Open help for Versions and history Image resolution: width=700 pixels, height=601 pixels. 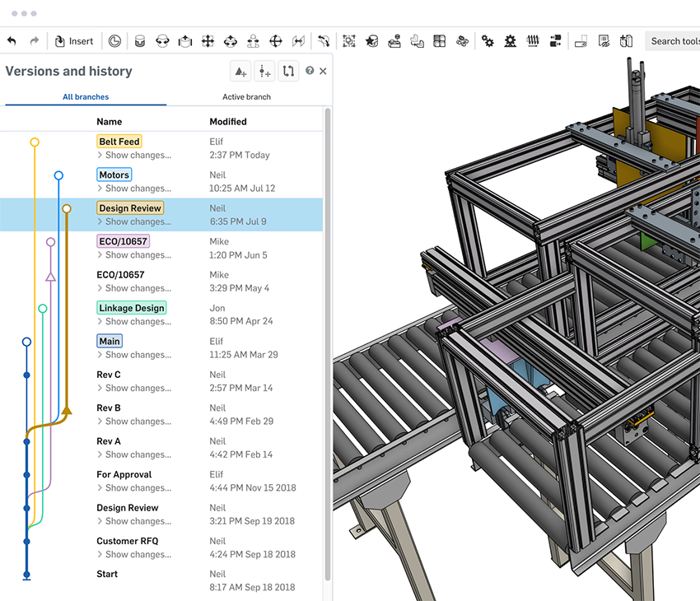[310, 71]
